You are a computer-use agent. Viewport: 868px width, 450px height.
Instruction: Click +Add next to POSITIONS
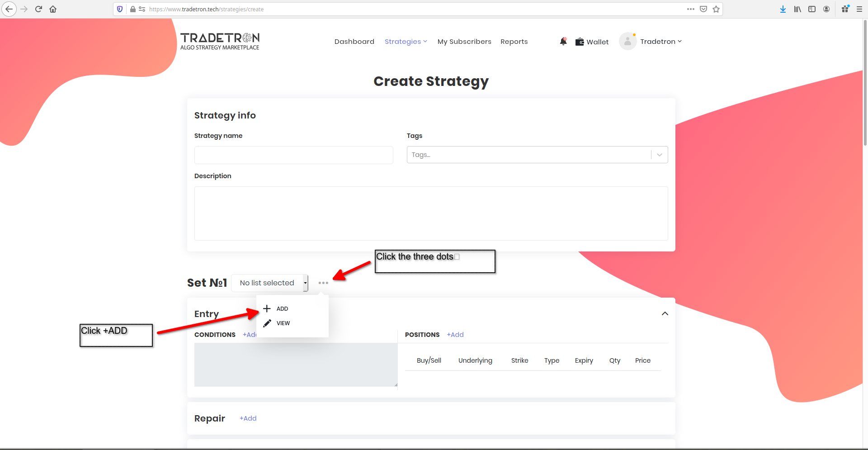pyautogui.click(x=455, y=335)
